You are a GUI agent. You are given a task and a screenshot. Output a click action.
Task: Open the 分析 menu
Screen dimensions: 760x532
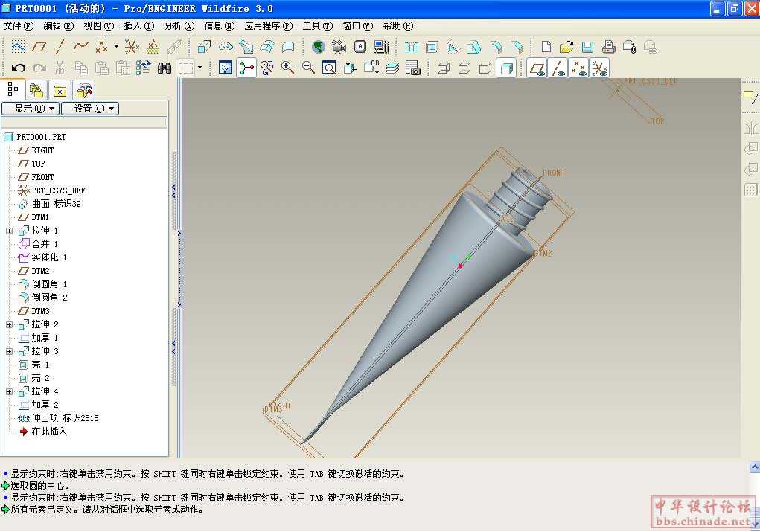179,26
